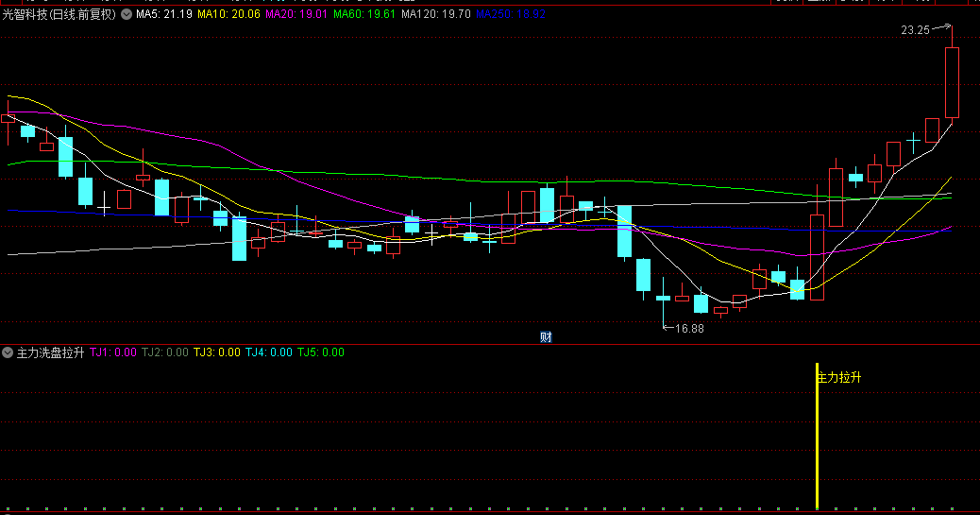Select the cyan candlestick with the 16.88 low

(x=663, y=298)
